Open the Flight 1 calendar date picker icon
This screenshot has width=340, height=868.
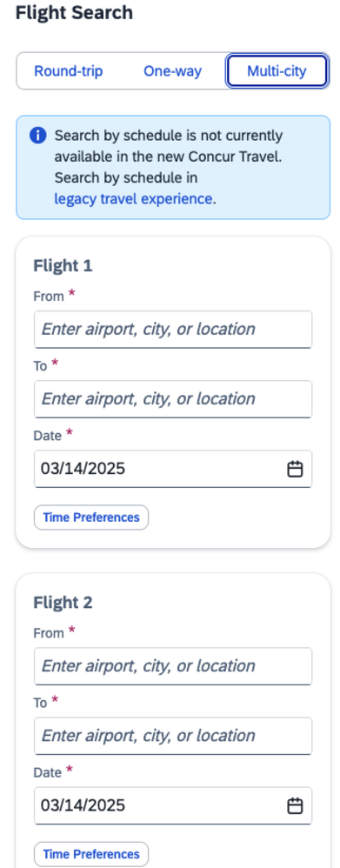click(x=295, y=469)
